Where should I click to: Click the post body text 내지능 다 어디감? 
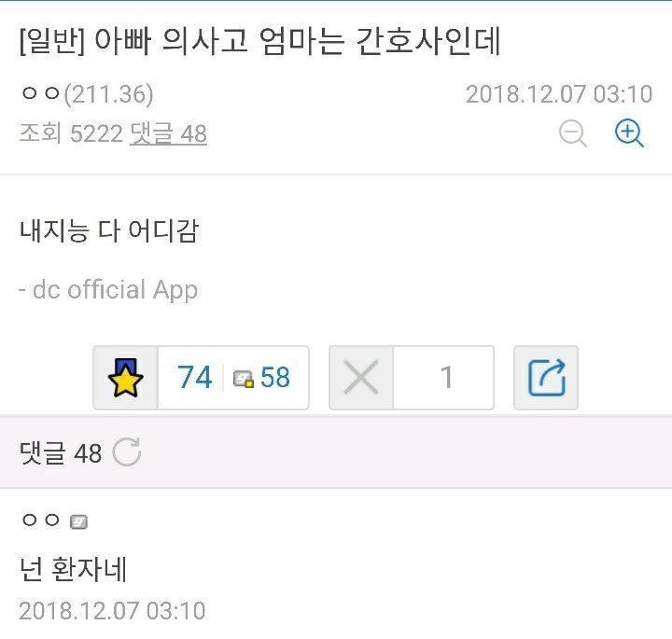(x=109, y=230)
